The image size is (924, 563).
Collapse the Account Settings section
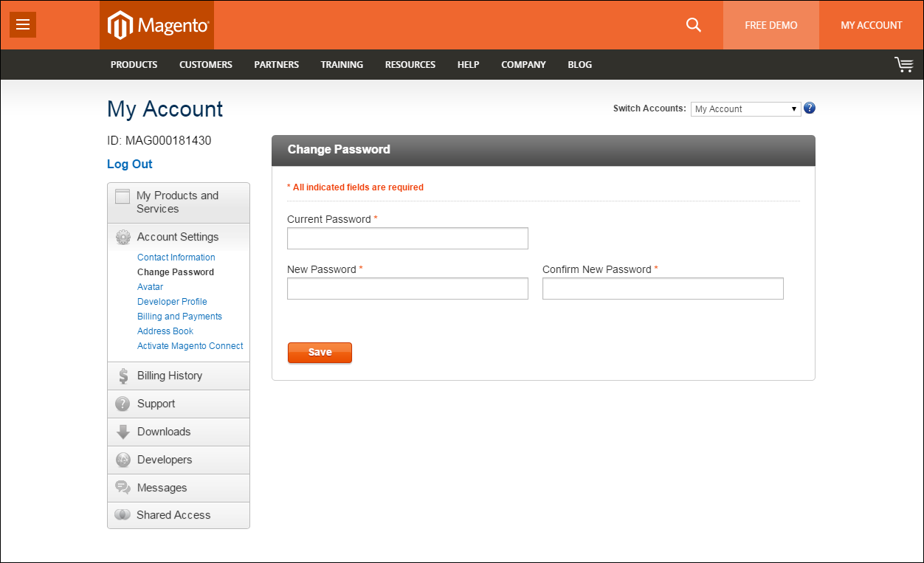[179, 238]
